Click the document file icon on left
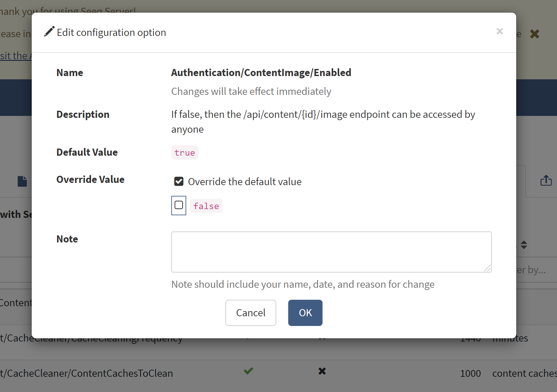 (22, 181)
